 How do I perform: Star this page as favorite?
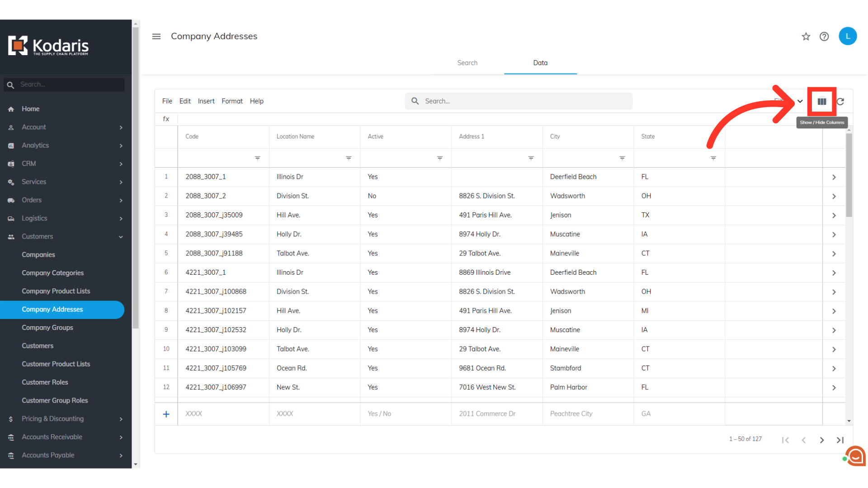(x=806, y=37)
